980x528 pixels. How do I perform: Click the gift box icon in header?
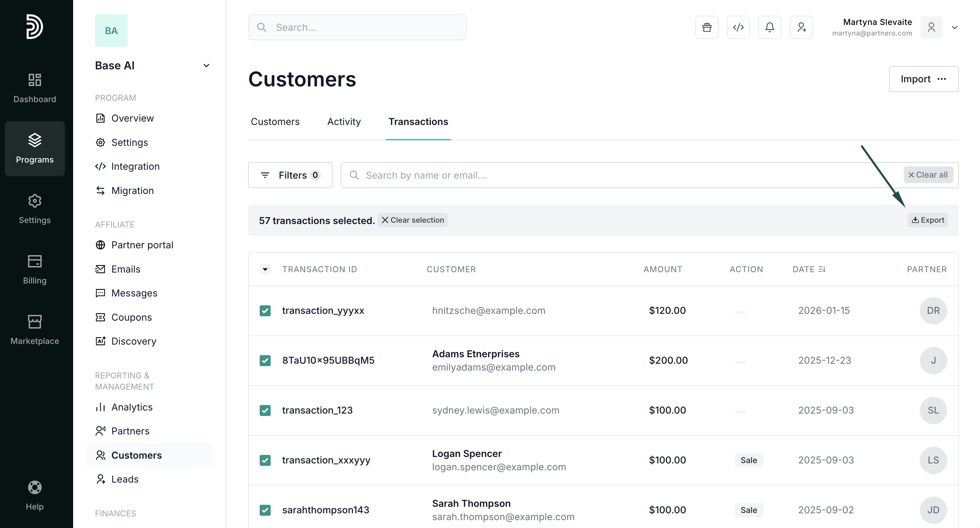(x=706, y=27)
